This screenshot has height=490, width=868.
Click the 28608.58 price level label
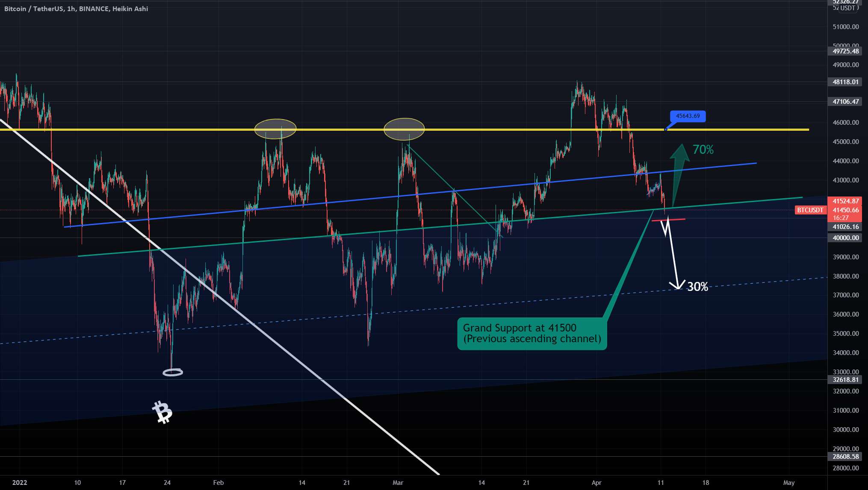coord(846,456)
